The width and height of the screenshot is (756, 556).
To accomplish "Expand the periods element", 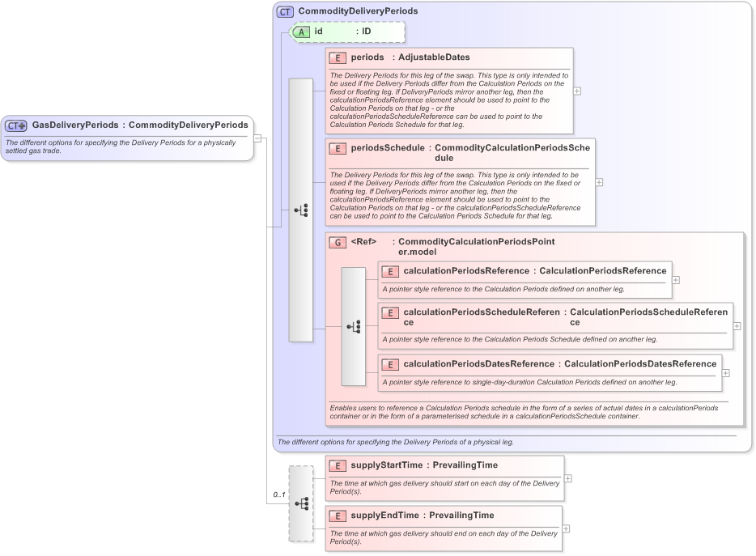I will tap(577, 91).
